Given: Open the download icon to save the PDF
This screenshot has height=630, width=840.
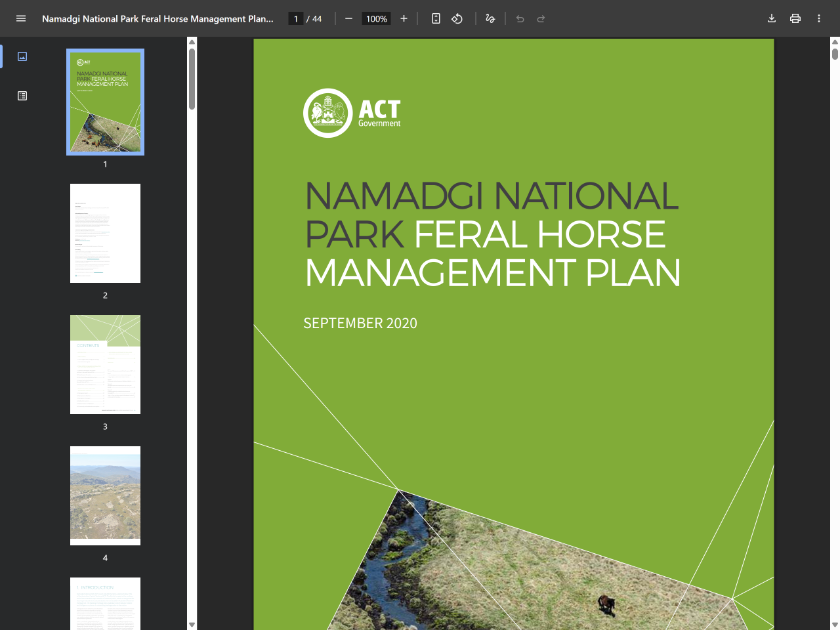Looking at the screenshot, I should point(772,18).
